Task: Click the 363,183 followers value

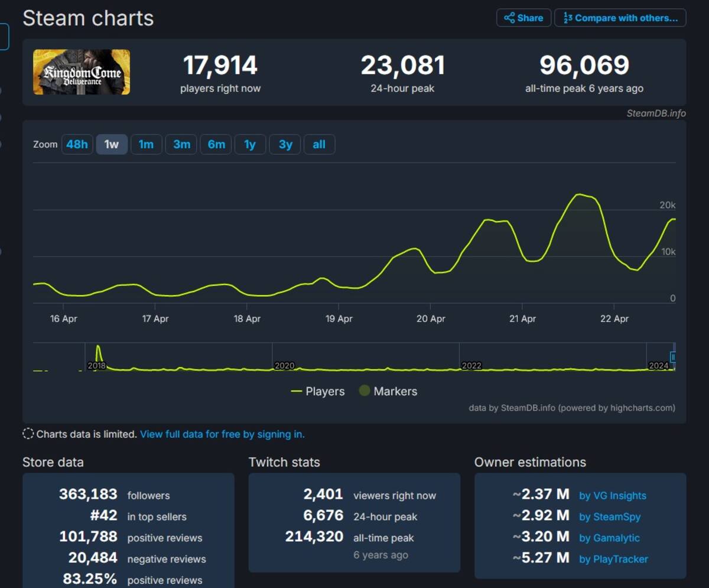Action: (x=89, y=495)
